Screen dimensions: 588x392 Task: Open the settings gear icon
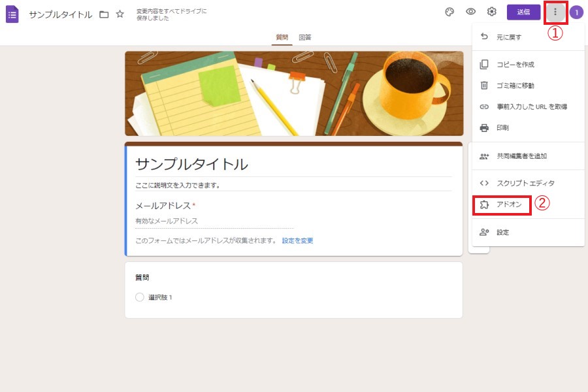492,12
